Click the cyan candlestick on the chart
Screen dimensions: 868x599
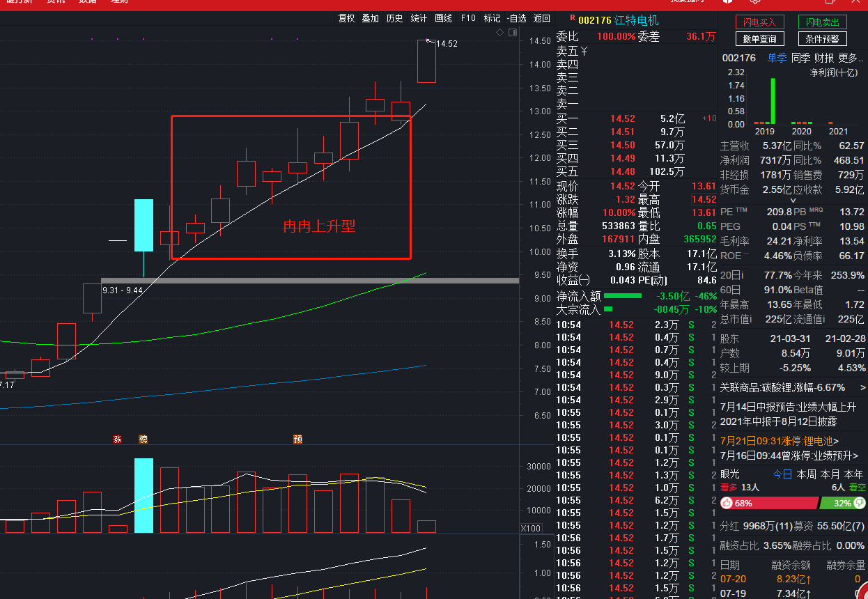pyautogui.click(x=144, y=226)
